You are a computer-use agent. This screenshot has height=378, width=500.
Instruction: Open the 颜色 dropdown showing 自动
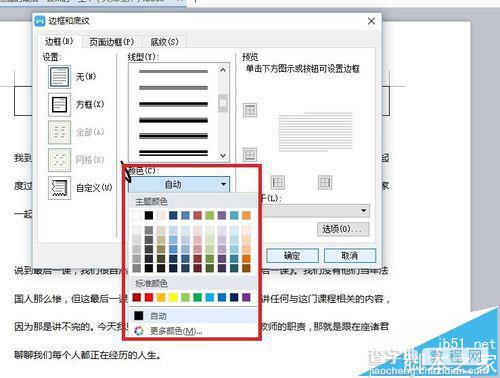(x=179, y=184)
